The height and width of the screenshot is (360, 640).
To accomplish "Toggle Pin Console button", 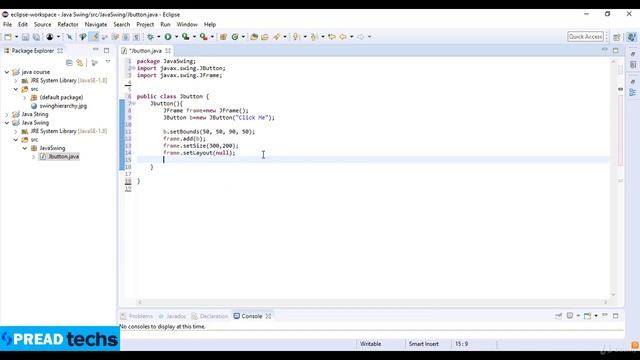I will tap(558, 316).
